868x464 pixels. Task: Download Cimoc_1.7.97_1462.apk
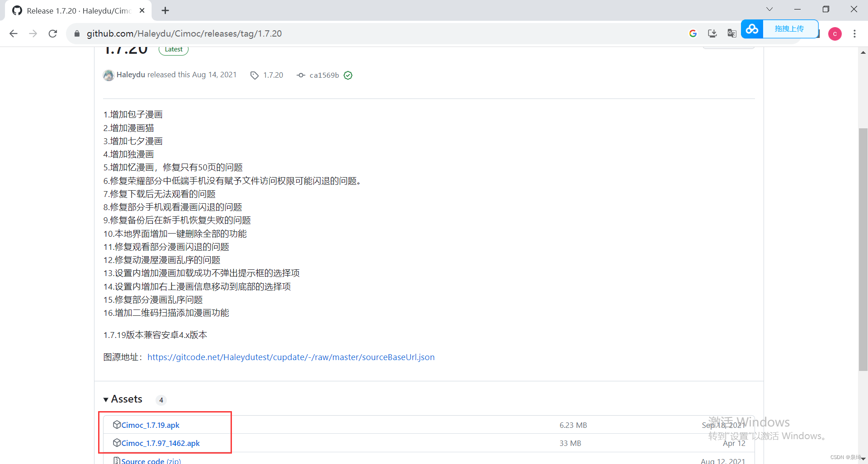click(160, 443)
